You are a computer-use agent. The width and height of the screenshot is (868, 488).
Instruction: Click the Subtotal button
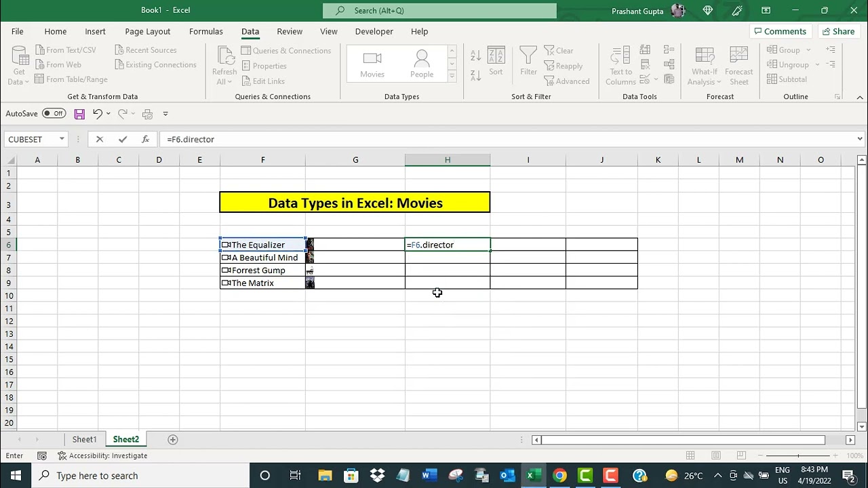pyautogui.click(x=787, y=79)
